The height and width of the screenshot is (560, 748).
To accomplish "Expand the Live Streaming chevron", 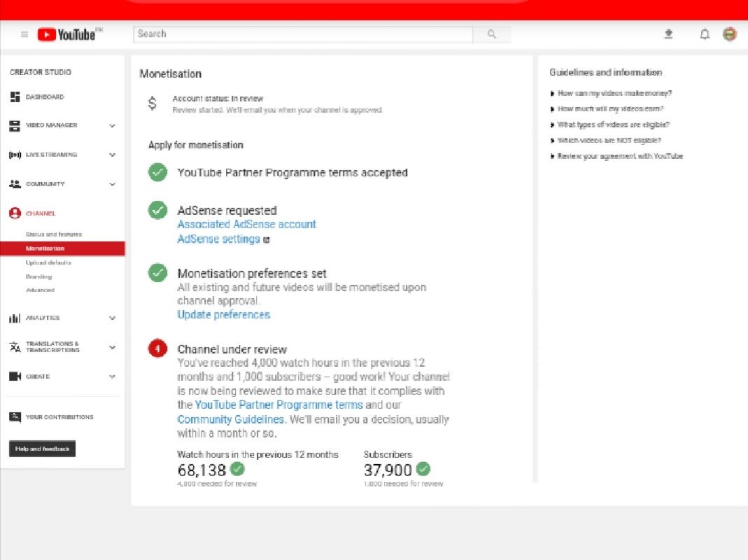I will [x=112, y=155].
